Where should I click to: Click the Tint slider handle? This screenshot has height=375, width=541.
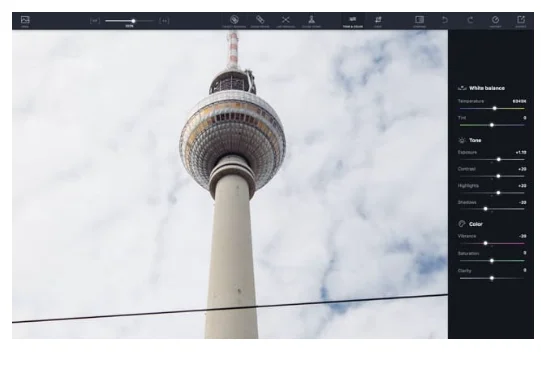(x=492, y=125)
